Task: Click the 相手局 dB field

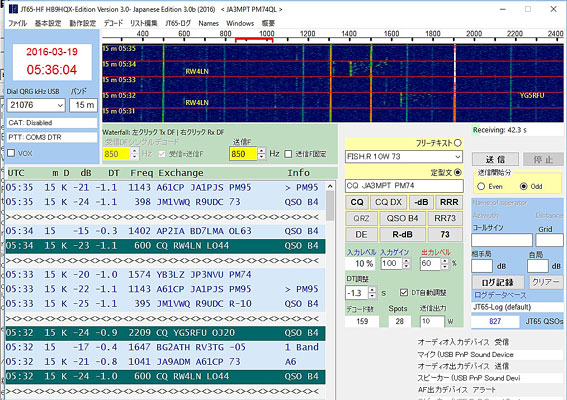Action: click(x=482, y=266)
